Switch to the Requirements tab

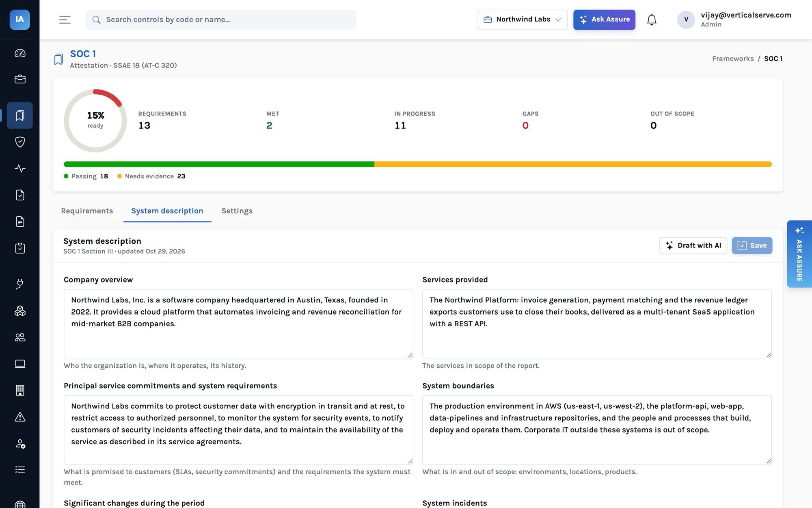[87, 211]
